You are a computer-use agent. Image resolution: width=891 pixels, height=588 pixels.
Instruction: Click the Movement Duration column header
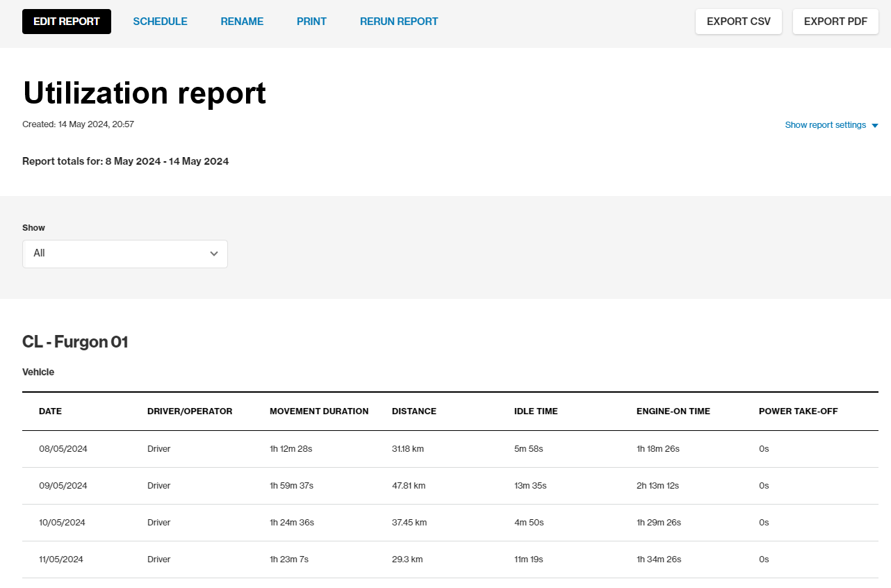[319, 411]
